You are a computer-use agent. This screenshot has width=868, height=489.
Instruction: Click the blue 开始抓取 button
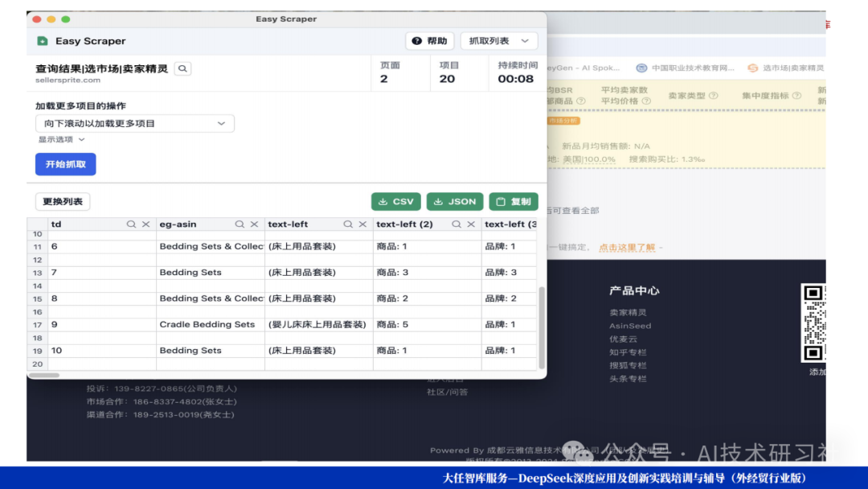tap(65, 164)
